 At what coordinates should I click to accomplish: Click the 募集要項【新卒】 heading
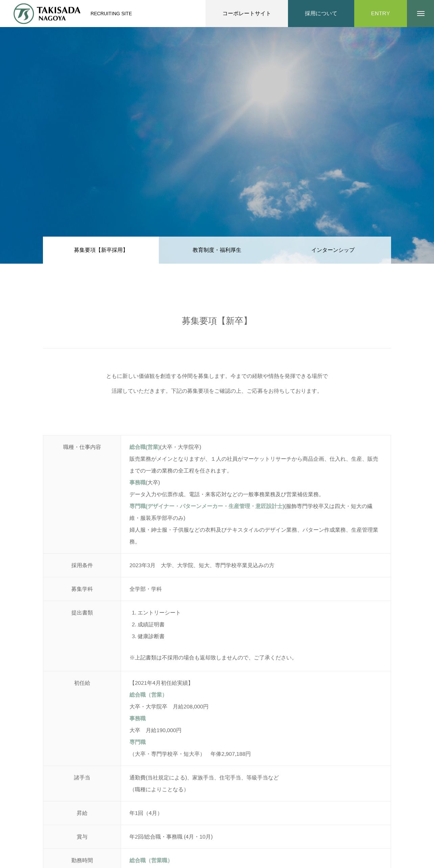[217, 321]
